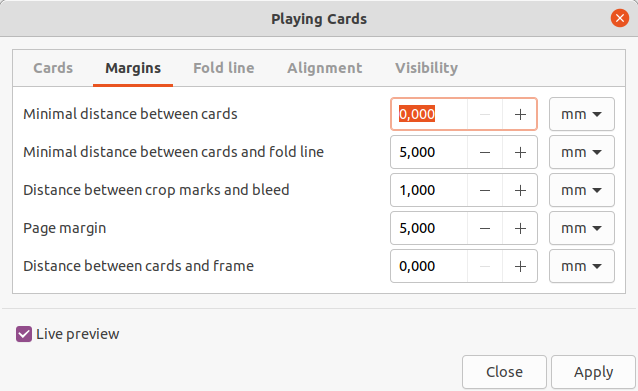Increase minimal distance between cards and fold line
This screenshot has height=391, width=638.
click(x=520, y=152)
